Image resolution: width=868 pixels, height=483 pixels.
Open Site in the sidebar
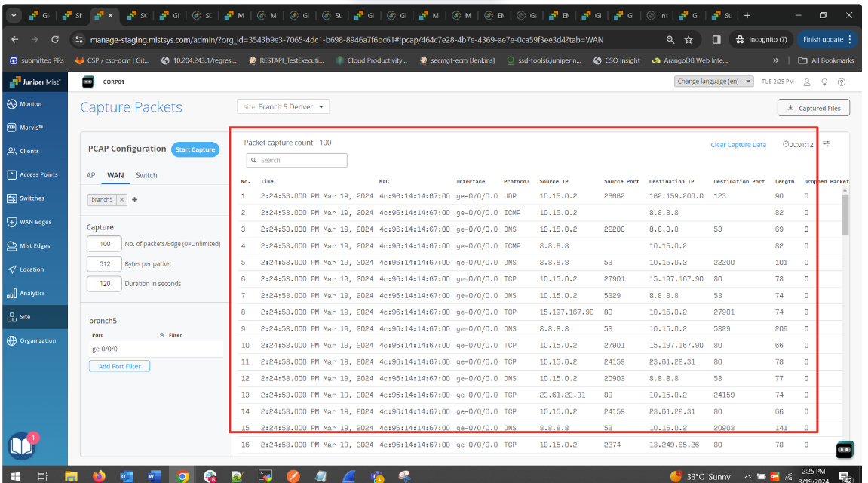pos(35,318)
